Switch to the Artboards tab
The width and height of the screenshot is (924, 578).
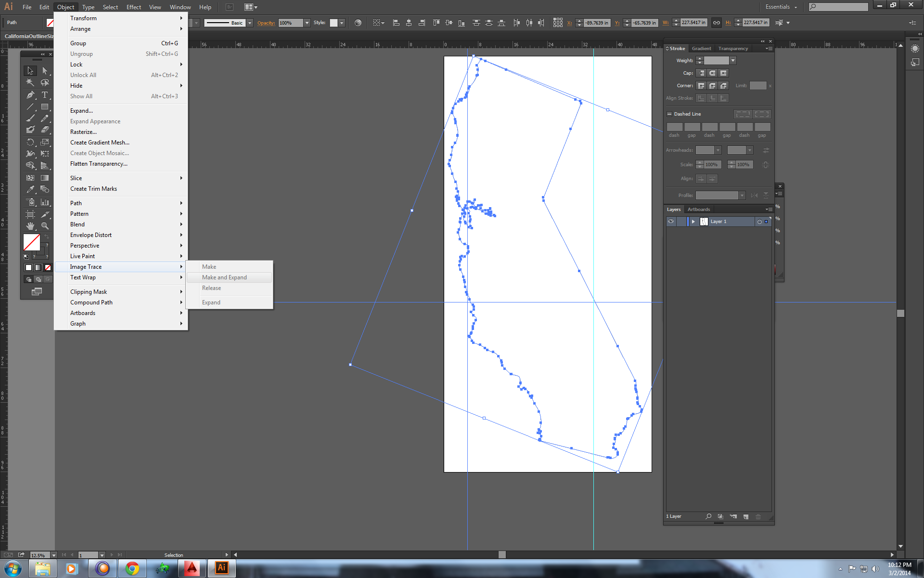(x=698, y=210)
